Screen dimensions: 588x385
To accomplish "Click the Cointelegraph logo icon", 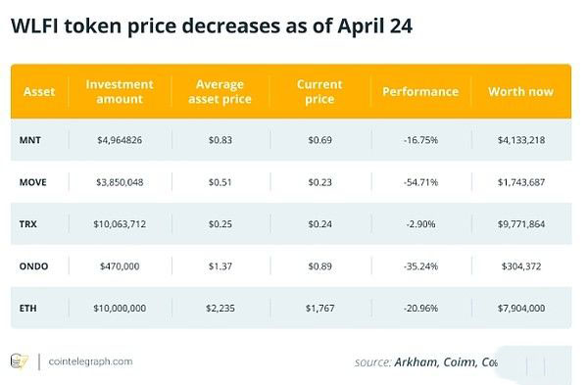I will [20, 361].
